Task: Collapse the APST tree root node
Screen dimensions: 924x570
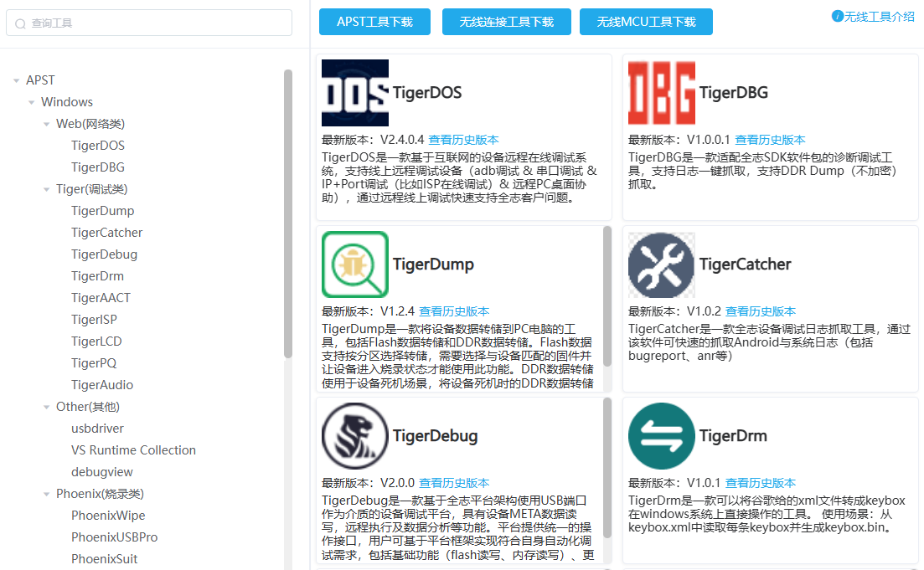Action: pos(17,81)
